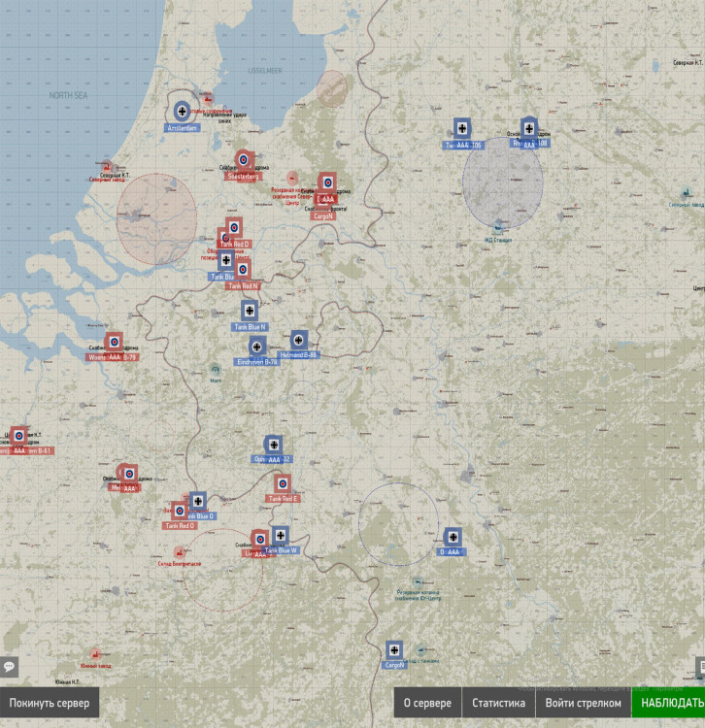Screen dimensions: 705x728
Task: Click the Eindhoven B-78 label
Action: click(x=256, y=362)
